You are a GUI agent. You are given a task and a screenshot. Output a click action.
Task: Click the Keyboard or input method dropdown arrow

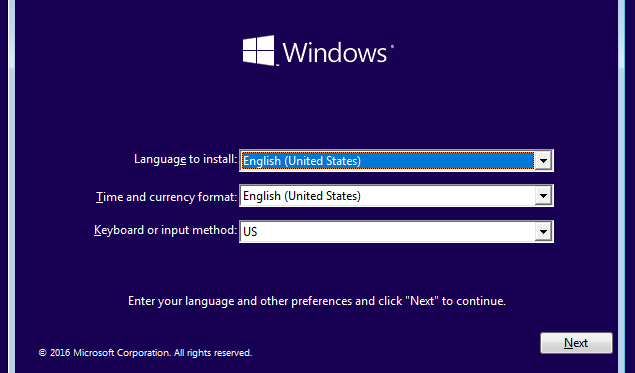(x=543, y=232)
